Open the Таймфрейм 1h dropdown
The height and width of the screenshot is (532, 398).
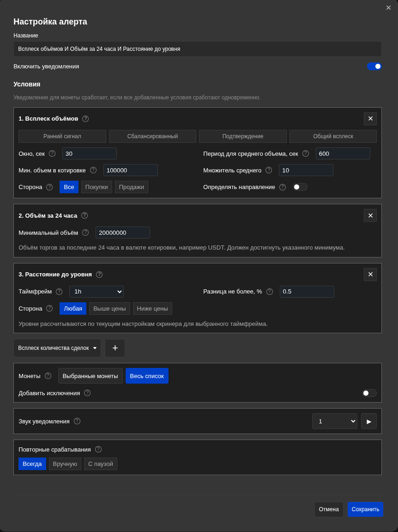pyautogui.click(x=96, y=292)
